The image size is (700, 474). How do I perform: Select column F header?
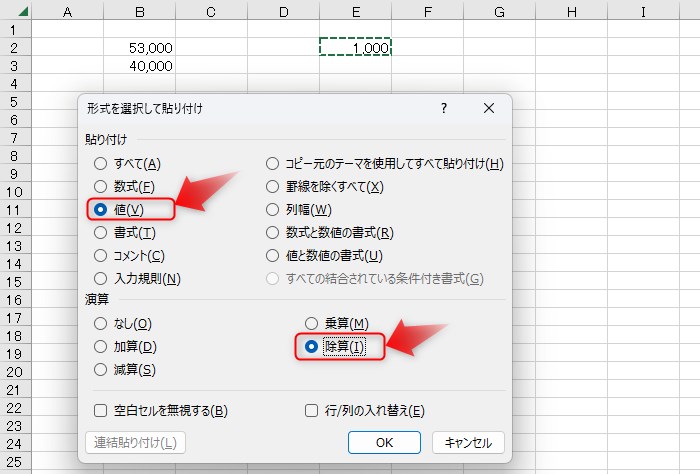pyautogui.click(x=428, y=11)
